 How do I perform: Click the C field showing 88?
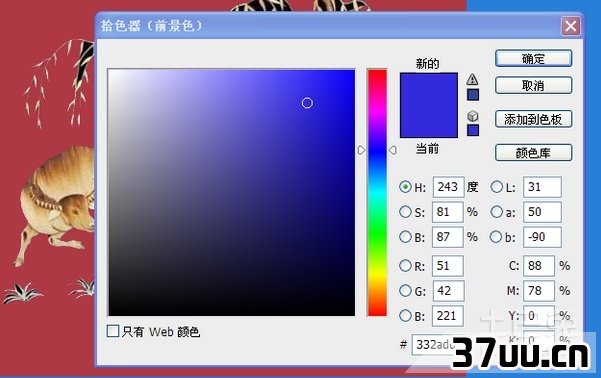(x=539, y=266)
